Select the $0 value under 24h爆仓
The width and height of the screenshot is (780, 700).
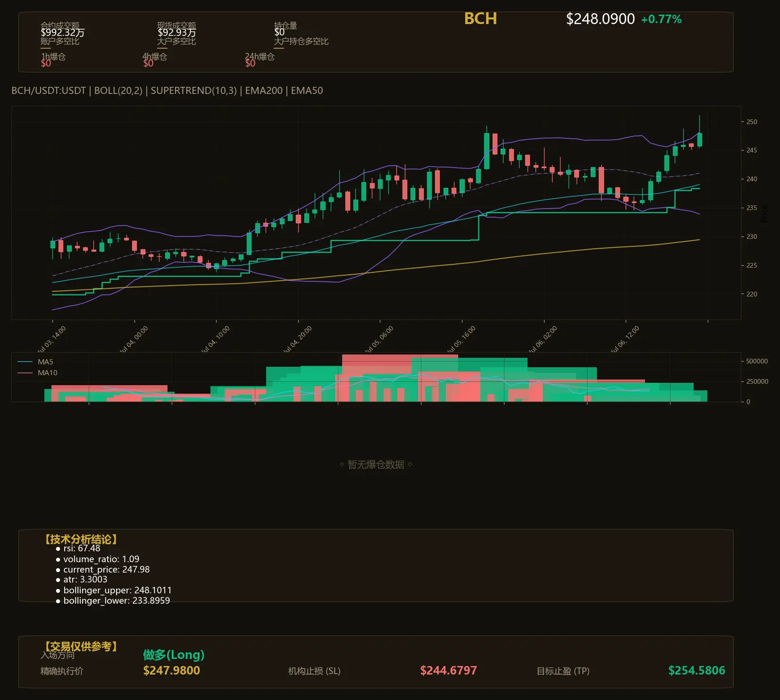click(x=250, y=63)
